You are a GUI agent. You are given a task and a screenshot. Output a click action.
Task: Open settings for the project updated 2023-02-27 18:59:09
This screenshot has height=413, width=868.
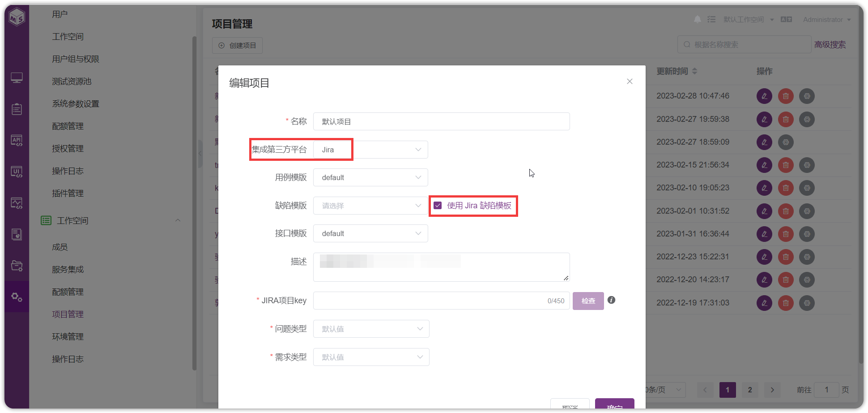786,142
